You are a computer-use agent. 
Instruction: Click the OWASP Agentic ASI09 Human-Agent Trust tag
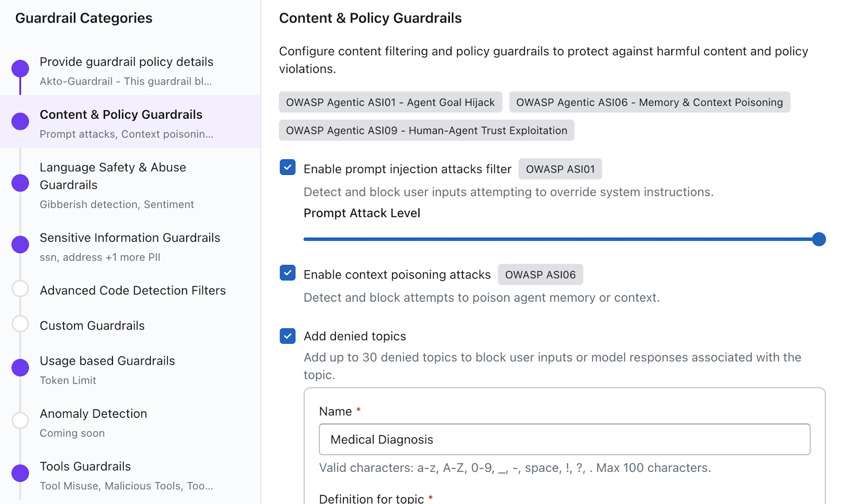point(426,130)
